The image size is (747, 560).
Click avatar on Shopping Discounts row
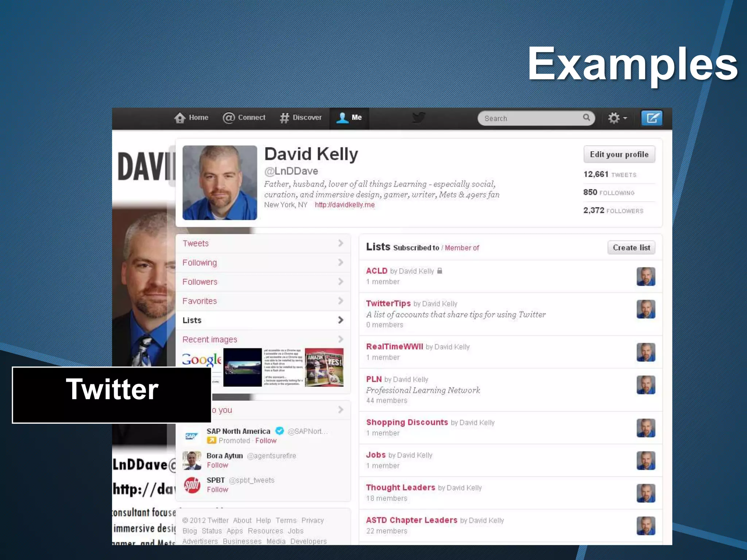click(x=646, y=428)
